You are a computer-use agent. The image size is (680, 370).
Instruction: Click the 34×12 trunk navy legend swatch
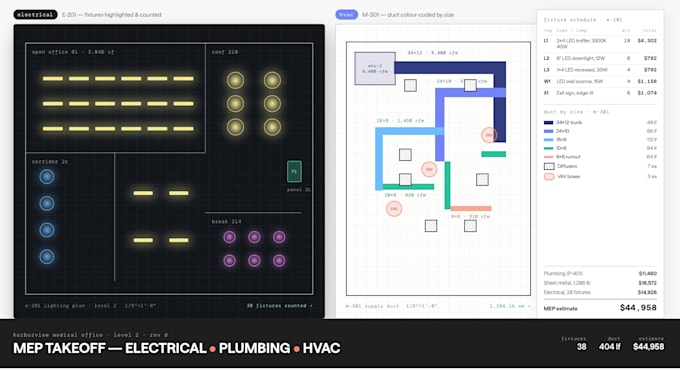click(x=549, y=122)
